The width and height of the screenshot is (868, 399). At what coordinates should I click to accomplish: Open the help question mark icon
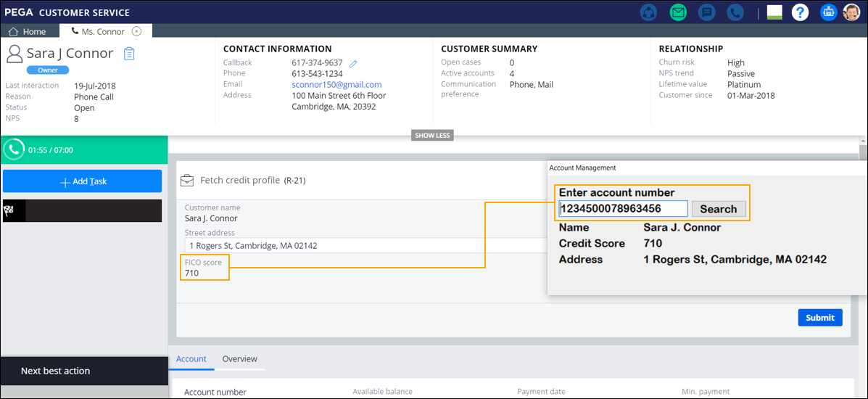[x=800, y=12]
